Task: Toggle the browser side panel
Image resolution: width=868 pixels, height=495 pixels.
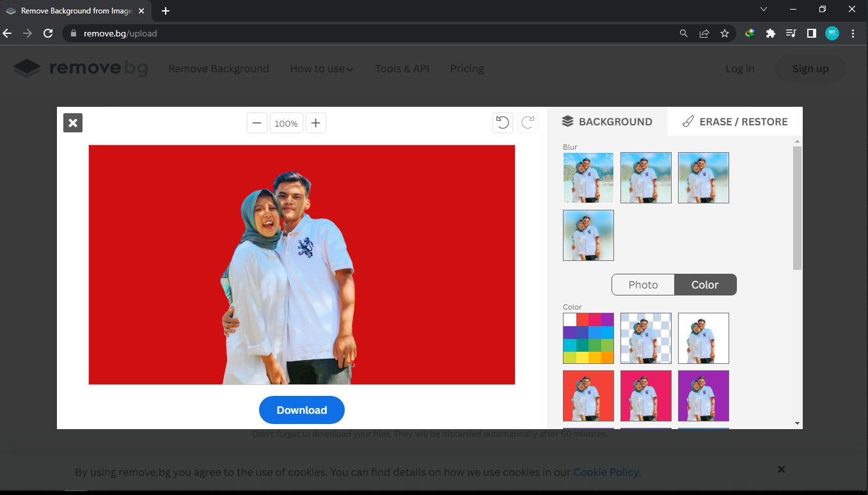Action: click(x=812, y=33)
